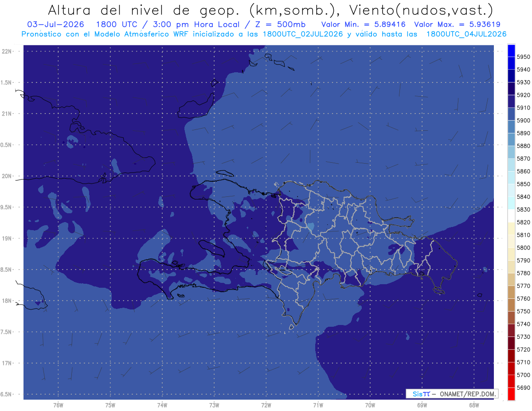The width and height of the screenshot is (532, 411).
Task: Click the '5900' color bar label
Action: pyautogui.click(x=523, y=121)
